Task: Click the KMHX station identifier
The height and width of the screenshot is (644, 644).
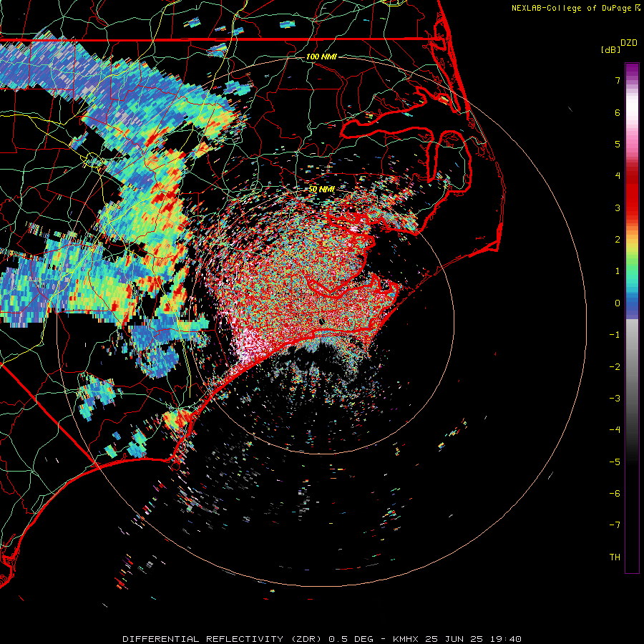Action: (406, 639)
